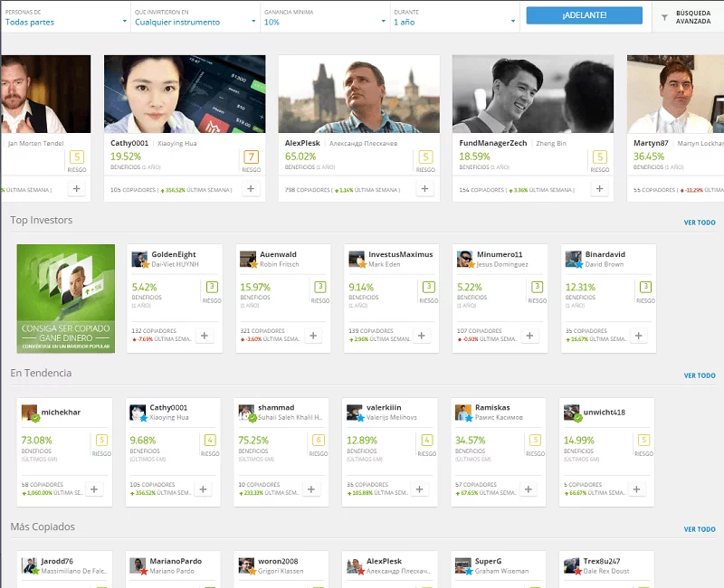Viewport: 724px width, 588px height.
Task: Click the 'En Tendencia' section heading
Action: pyautogui.click(x=41, y=373)
